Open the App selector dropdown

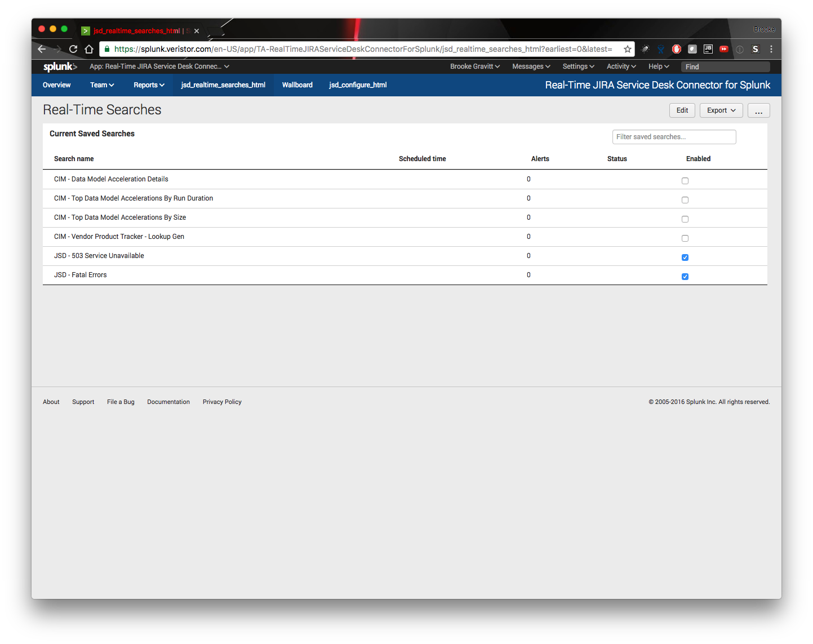point(159,66)
